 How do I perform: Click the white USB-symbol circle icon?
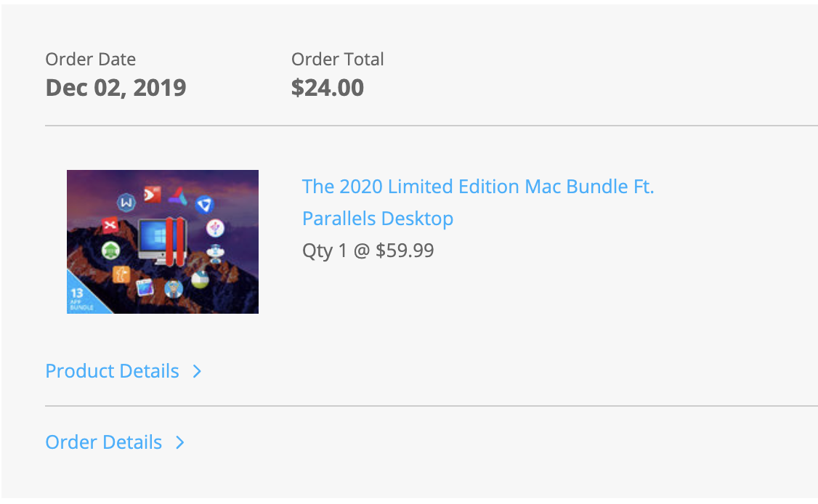coord(215,227)
